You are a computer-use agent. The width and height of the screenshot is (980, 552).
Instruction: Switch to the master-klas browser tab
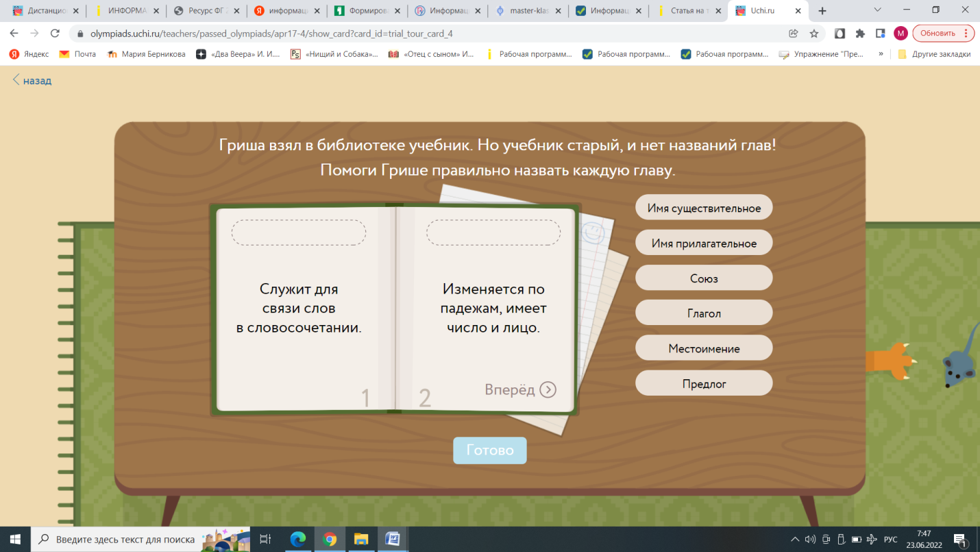(x=528, y=11)
